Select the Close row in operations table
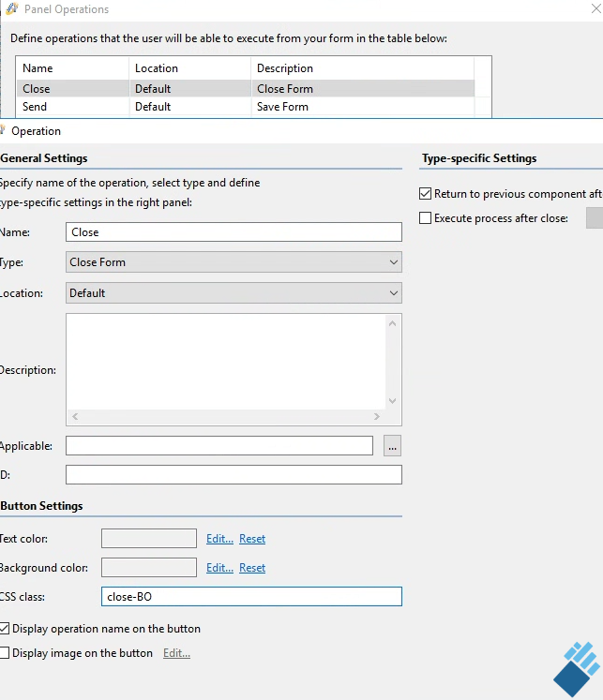 pos(245,88)
